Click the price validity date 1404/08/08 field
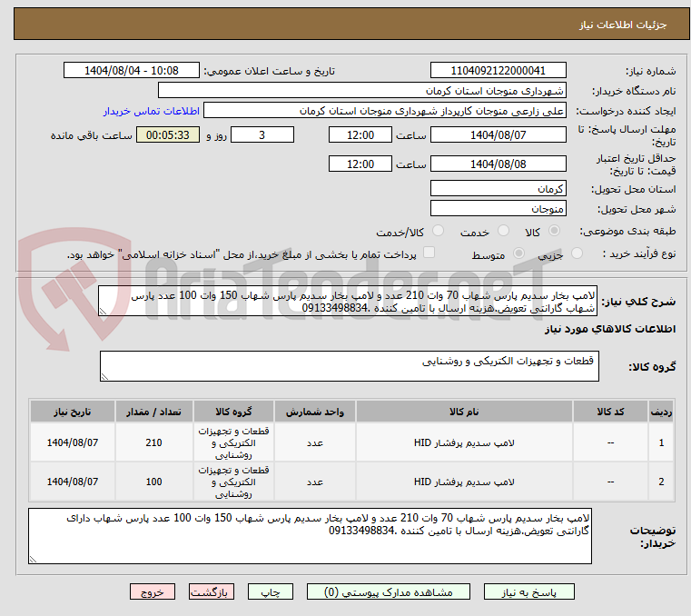Image resolution: width=691 pixels, height=616 pixels. click(x=498, y=164)
